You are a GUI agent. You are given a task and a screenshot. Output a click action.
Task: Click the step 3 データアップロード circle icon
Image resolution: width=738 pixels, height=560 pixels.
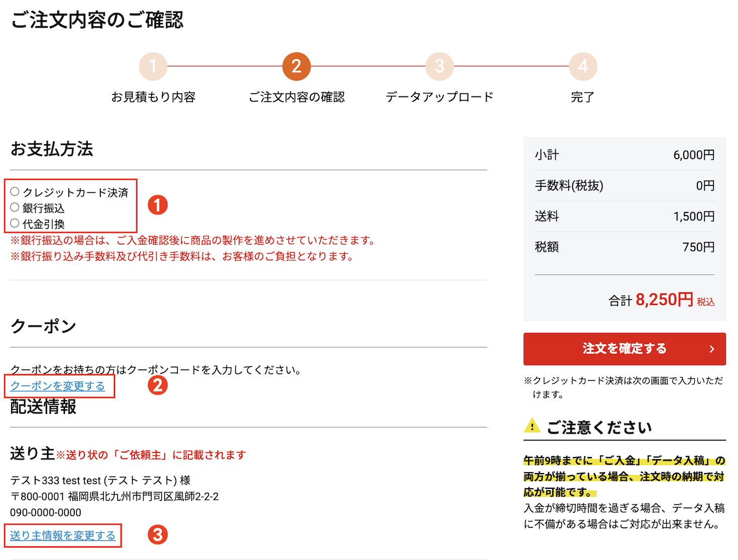[439, 66]
